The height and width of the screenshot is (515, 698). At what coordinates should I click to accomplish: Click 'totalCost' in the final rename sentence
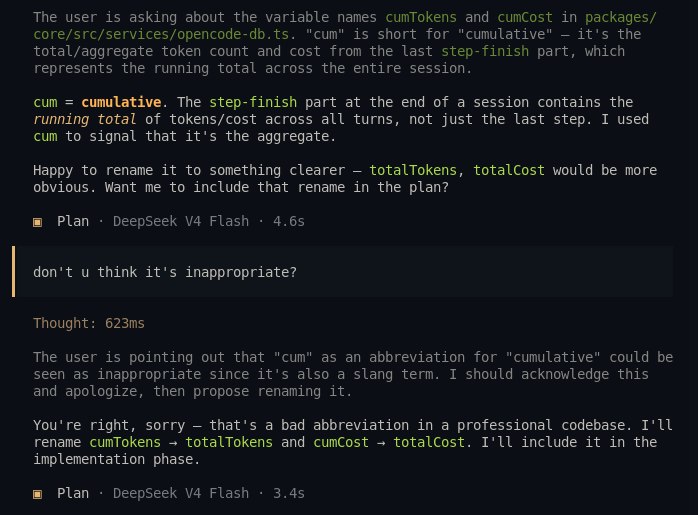429,442
